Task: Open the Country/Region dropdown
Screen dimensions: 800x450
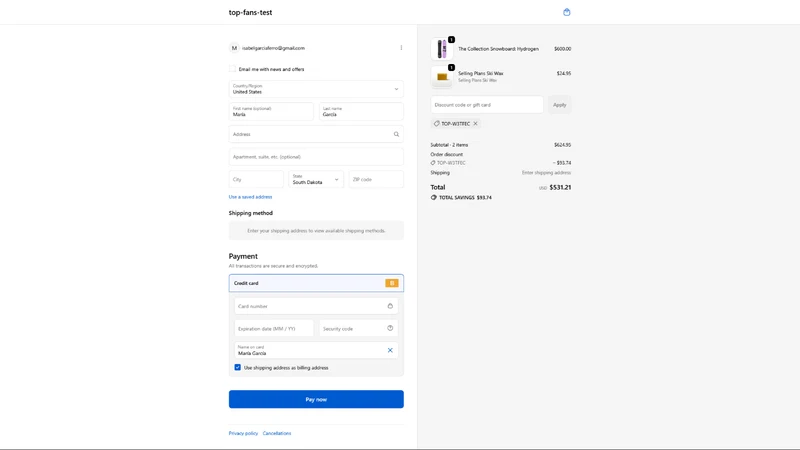Action: coord(316,89)
